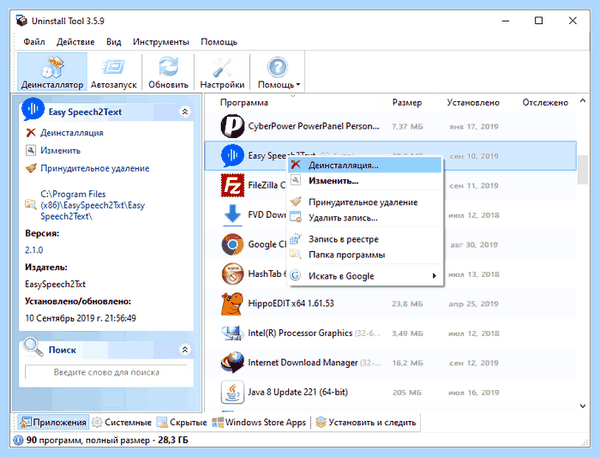Click the scroll up arrow of program list

click(582, 101)
